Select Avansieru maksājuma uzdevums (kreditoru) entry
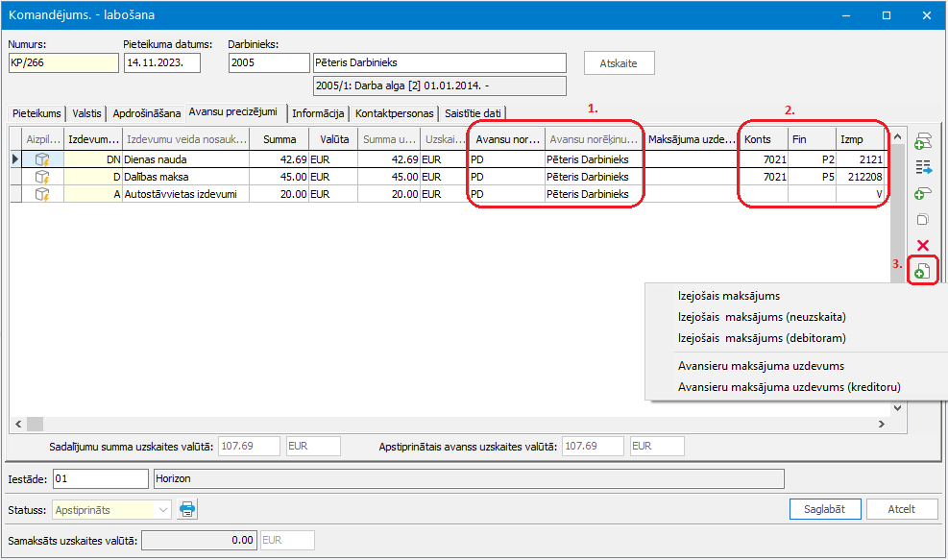Screen dimensions: 948x560 tap(789, 387)
